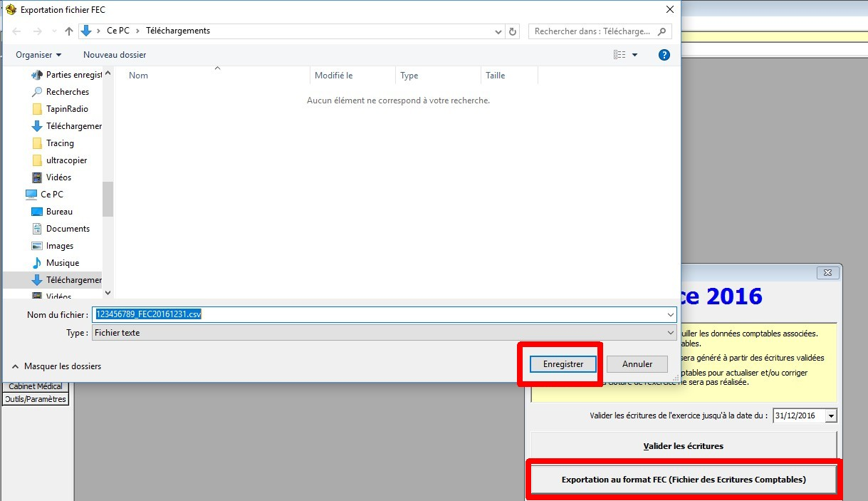Collapse folders with Masquer les dossiers
This screenshot has height=501, width=868.
(x=57, y=366)
